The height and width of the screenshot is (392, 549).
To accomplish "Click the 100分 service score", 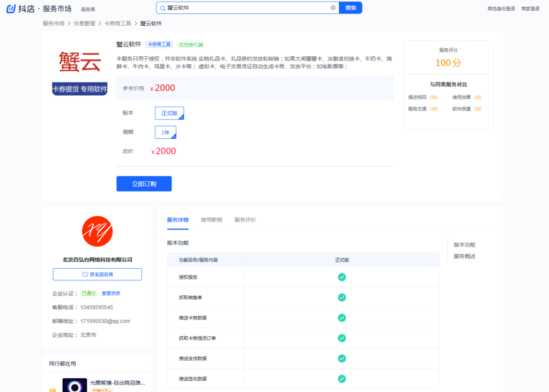I will [x=449, y=63].
